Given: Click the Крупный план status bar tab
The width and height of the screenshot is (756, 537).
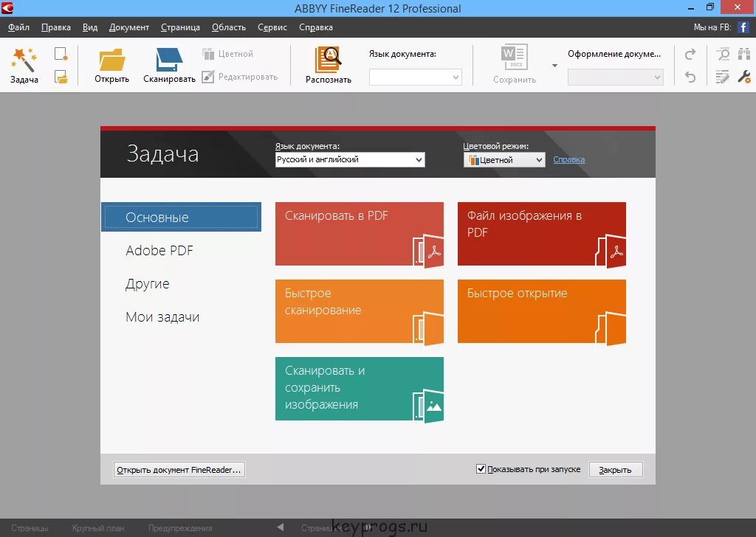Looking at the screenshot, I should (98, 528).
